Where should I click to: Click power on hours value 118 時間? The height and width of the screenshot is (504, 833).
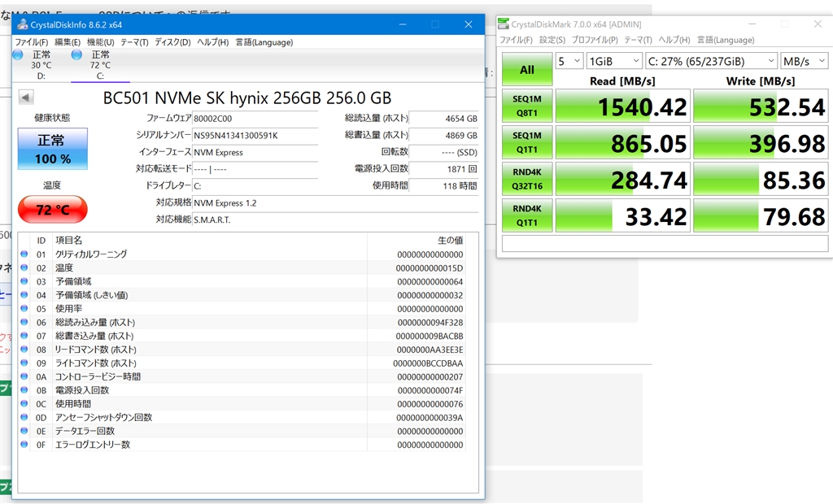tap(443, 186)
